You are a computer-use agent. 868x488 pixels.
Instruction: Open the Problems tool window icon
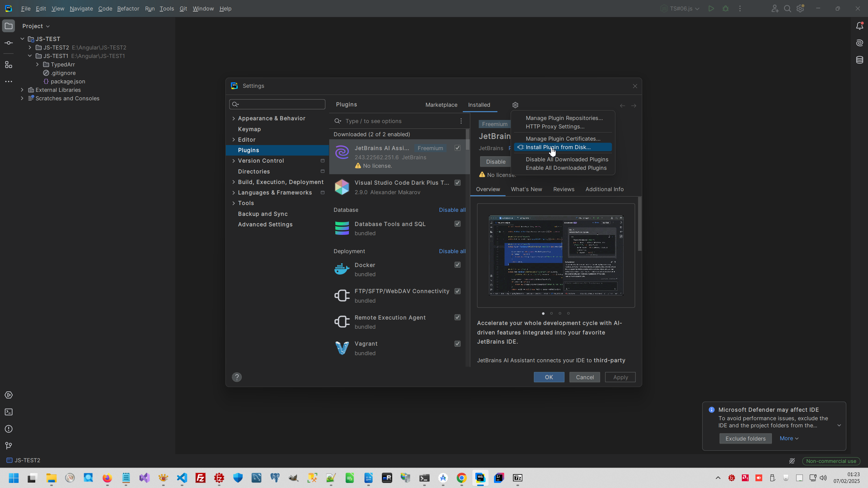(9, 429)
